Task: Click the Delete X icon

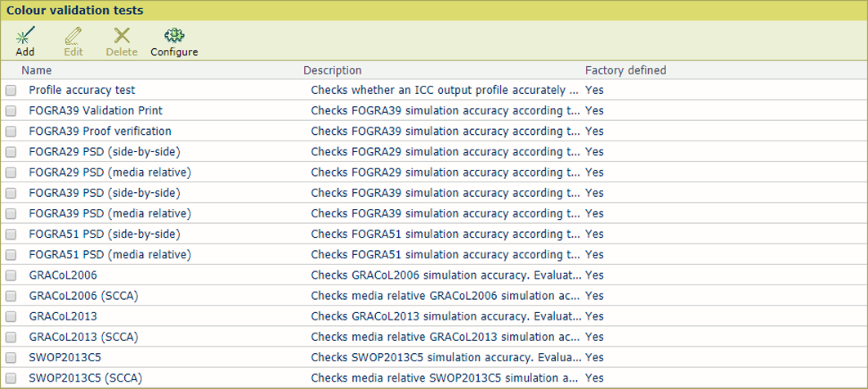Action: [122, 36]
